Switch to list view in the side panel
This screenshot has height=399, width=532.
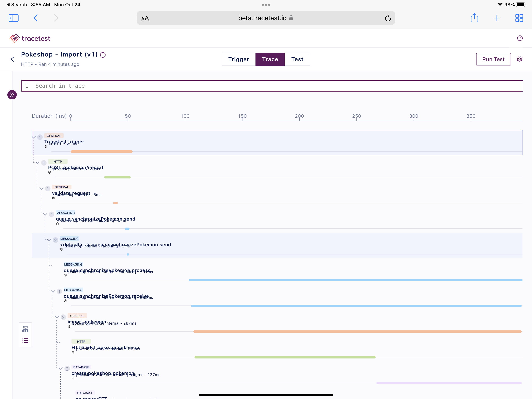click(x=25, y=340)
